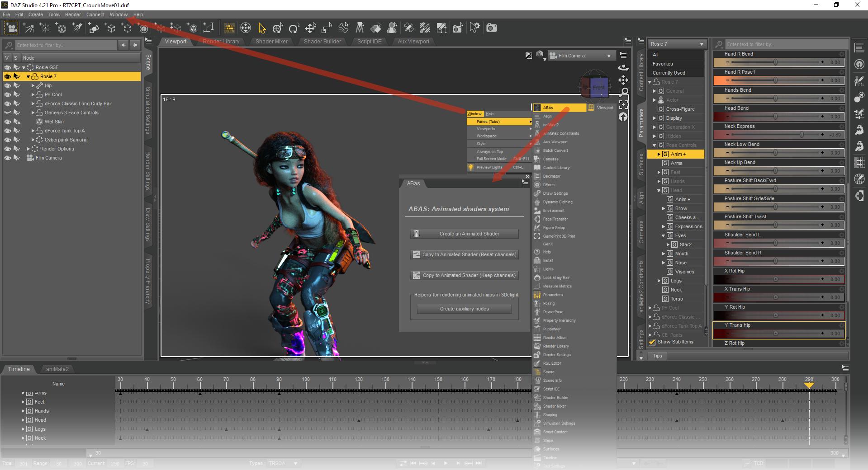Toggle visibility of Hip node
The width and height of the screenshot is (868, 470).
tap(8, 85)
